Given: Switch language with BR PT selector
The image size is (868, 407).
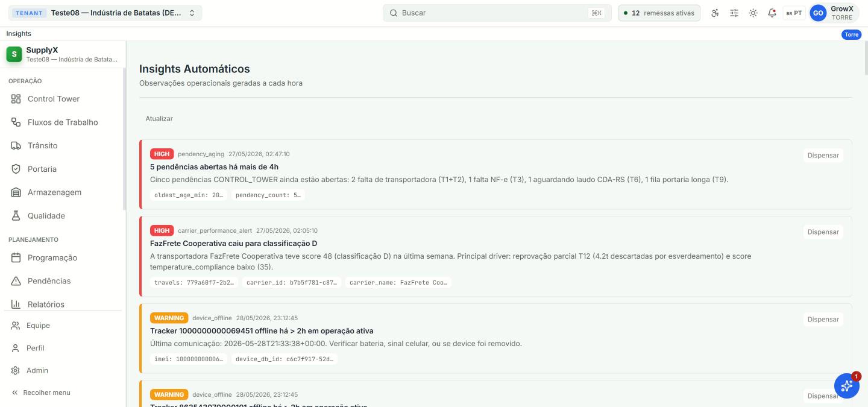Looking at the screenshot, I should [794, 13].
